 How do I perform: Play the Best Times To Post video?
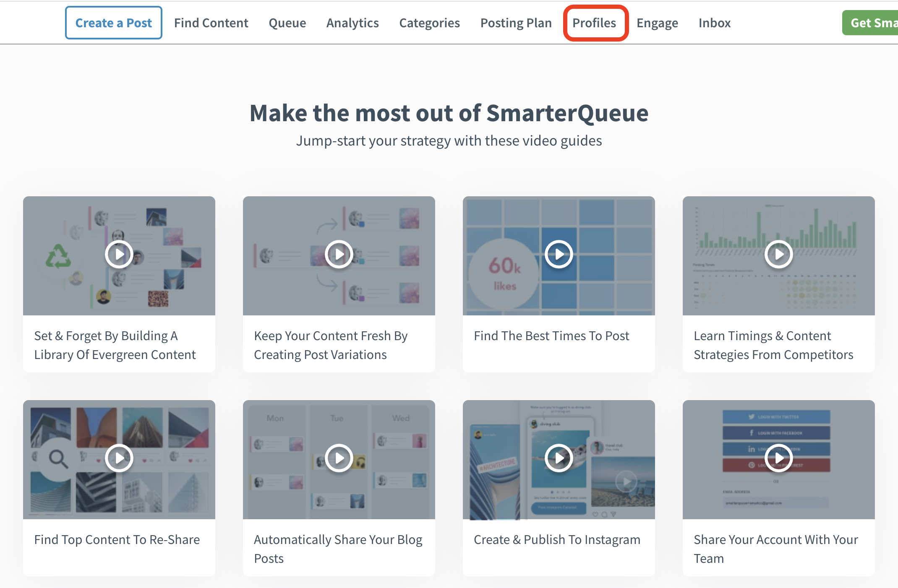coord(559,254)
